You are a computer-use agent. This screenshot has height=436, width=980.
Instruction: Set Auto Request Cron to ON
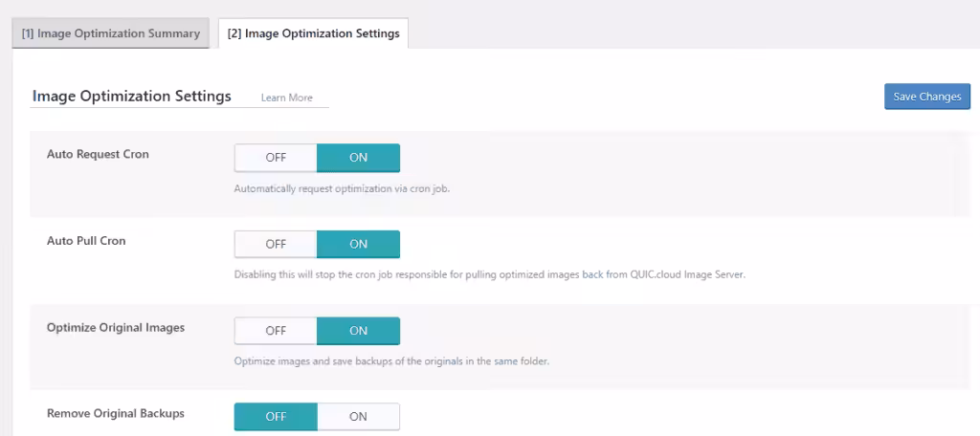pos(358,158)
